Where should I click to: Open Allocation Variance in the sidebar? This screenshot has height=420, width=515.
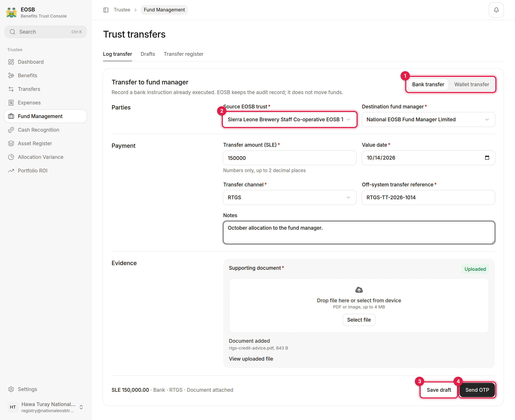(x=45, y=157)
